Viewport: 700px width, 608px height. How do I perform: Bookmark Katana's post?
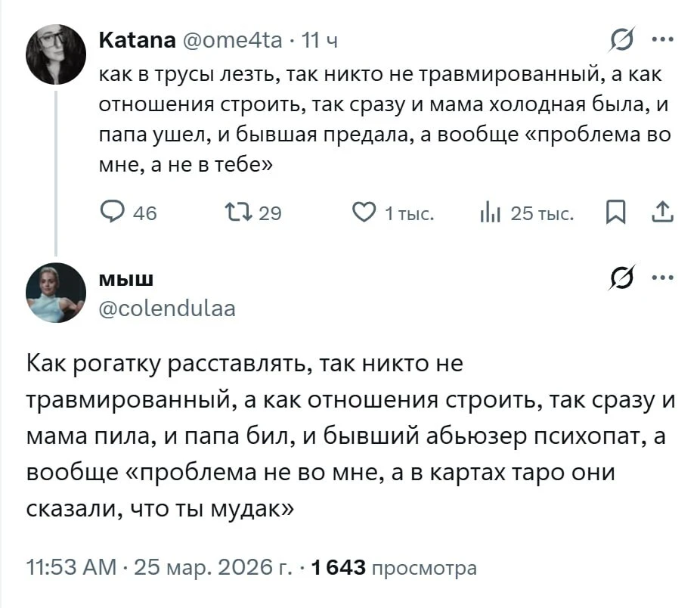pyautogui.click(x=616, y=213)
